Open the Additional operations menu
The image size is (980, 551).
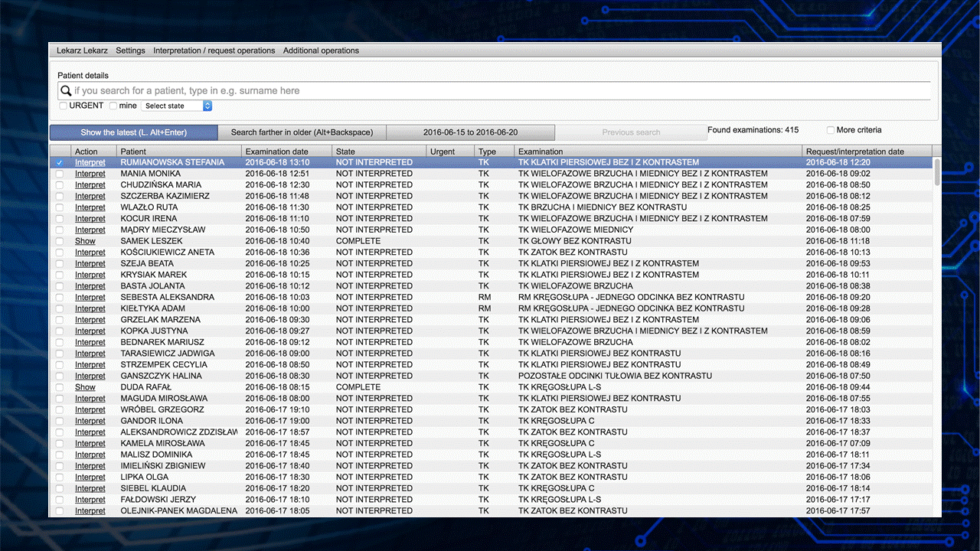tap(321, 51)
